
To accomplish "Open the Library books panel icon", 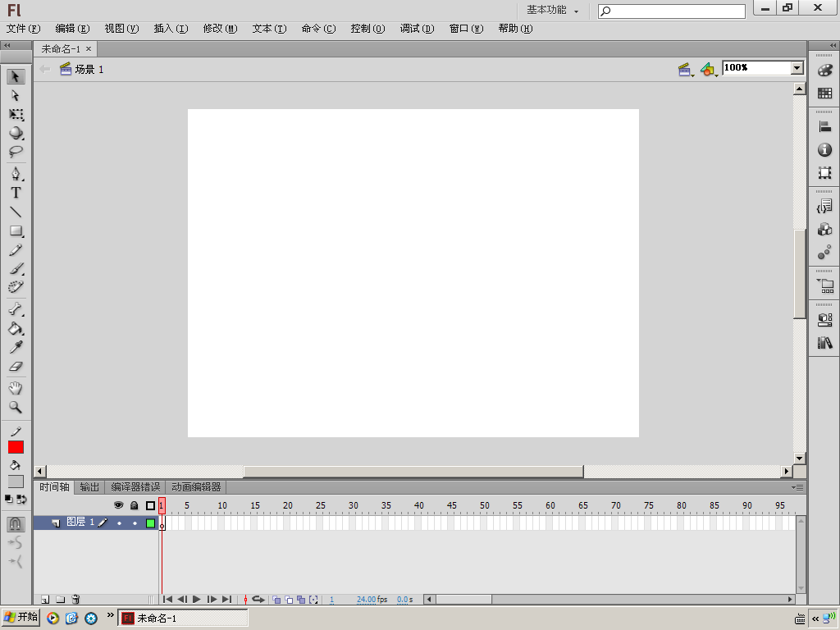I will 825,343.
